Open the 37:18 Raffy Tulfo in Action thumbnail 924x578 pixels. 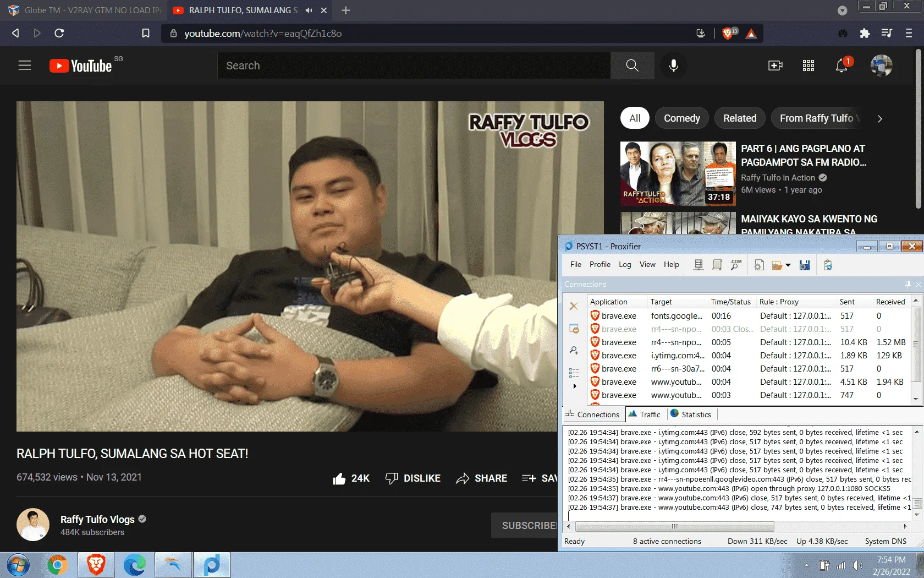(678, 173)
